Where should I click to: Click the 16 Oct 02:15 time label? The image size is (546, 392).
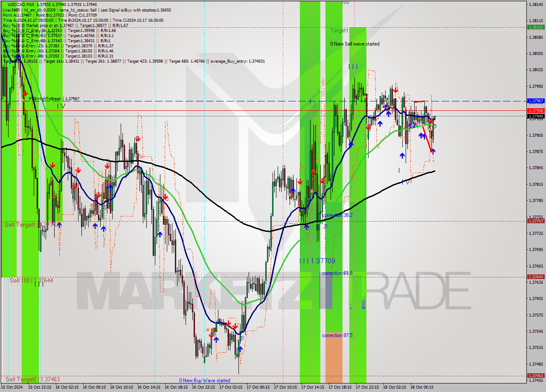[x=67, y=387]
